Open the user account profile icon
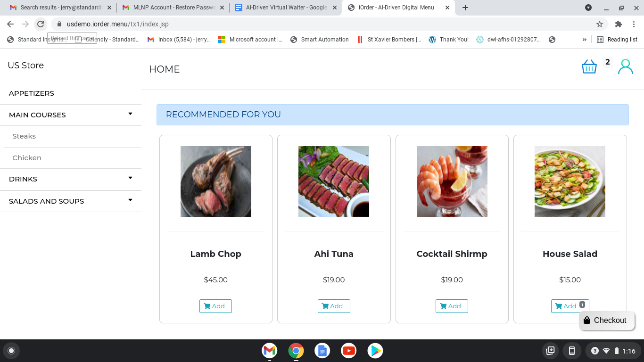 click(626, 66)
